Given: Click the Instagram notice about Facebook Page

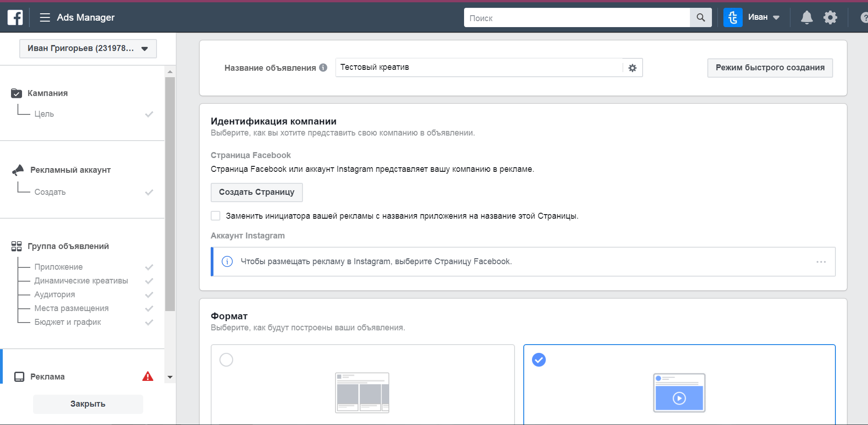Looking at the screenshot, I should (x=523, y=261).
